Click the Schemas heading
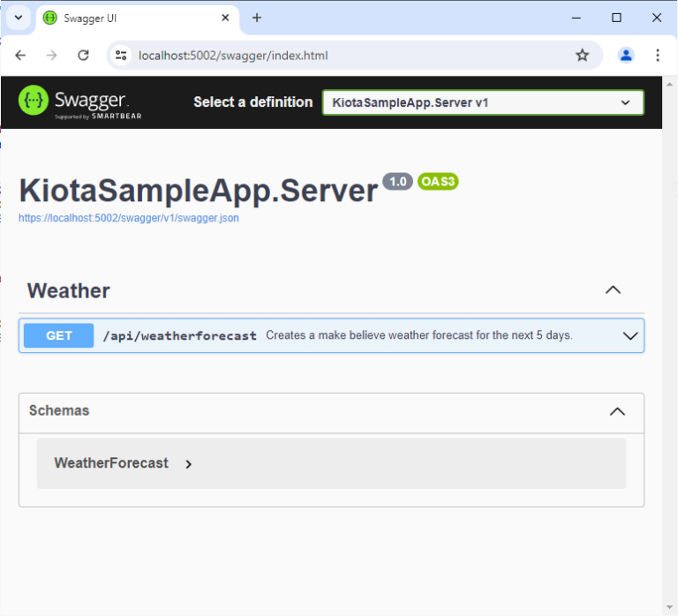This screenshot has width=678, height=616. [59, 410]
